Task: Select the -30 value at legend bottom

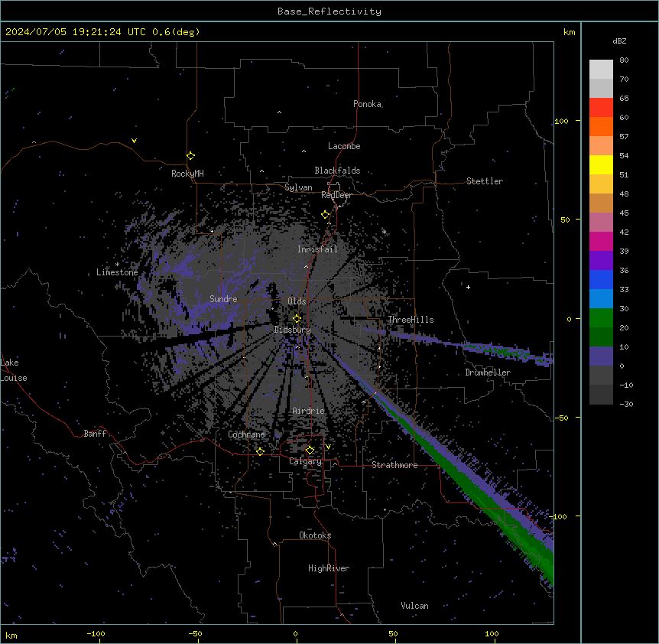Action: pyautogui.click(x=626, y=404)
